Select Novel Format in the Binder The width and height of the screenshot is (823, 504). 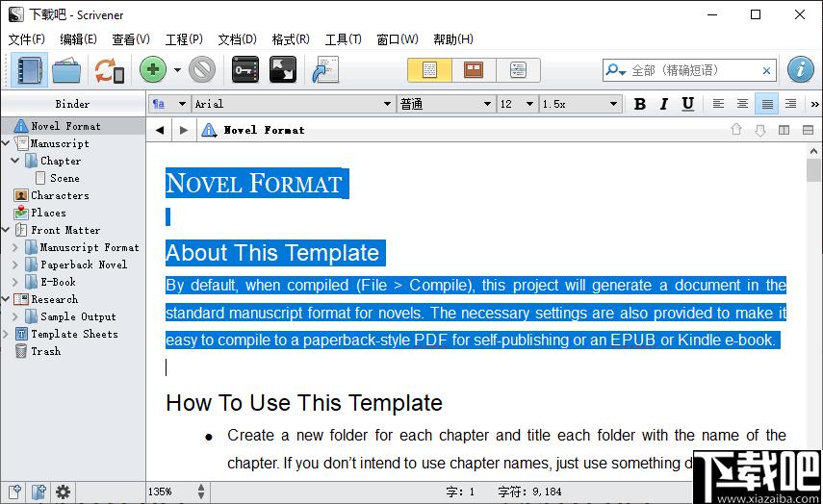pyautogui.click(x=73, y=126)
